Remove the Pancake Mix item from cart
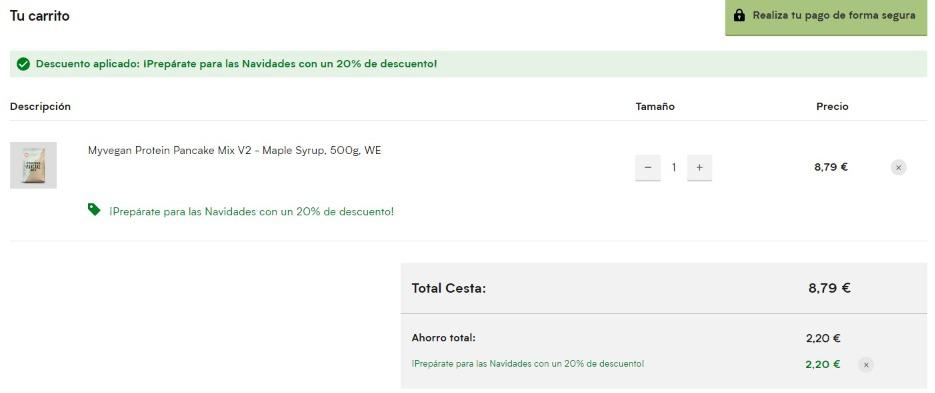Screen dimensions: 935x393 pyautogui.click(x=899, y=168)
